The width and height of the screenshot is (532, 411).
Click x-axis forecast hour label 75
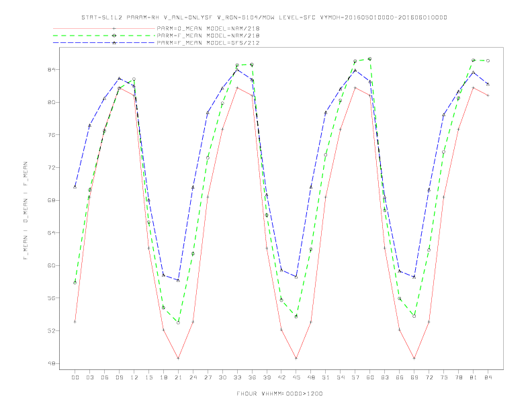point(444,377)
